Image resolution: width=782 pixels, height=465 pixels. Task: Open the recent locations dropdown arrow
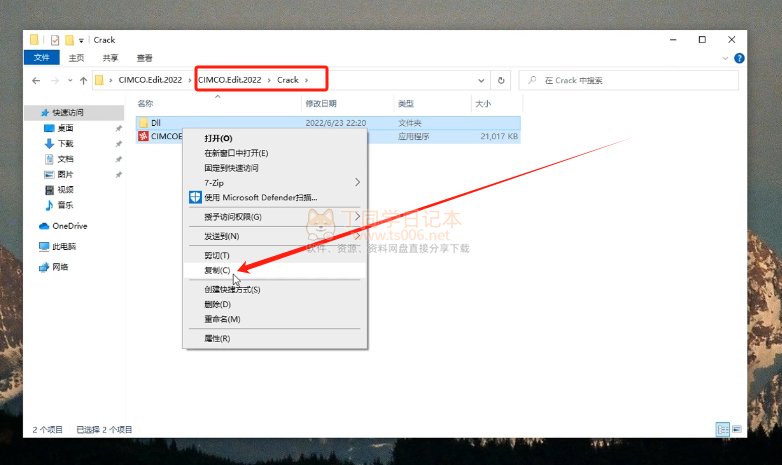point(70,80)
